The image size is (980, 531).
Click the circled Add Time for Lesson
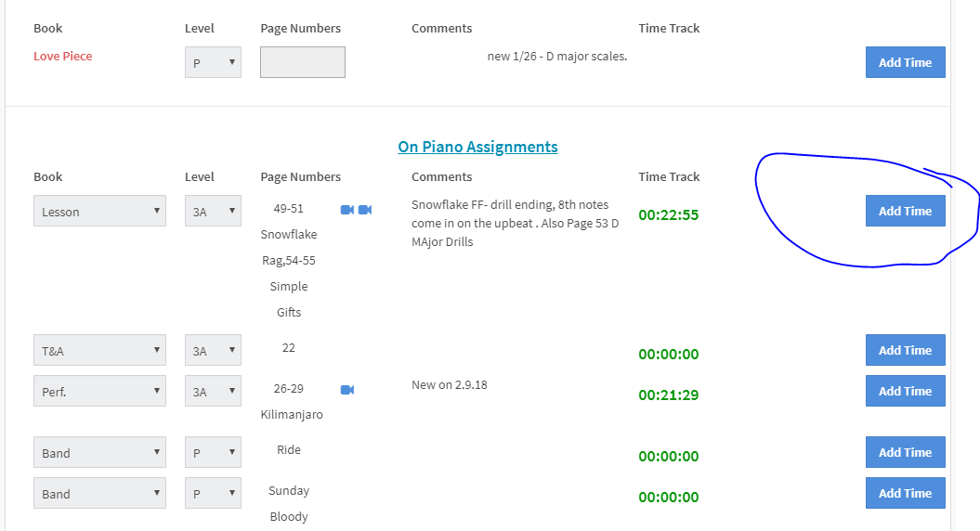[x=905, y=211]
